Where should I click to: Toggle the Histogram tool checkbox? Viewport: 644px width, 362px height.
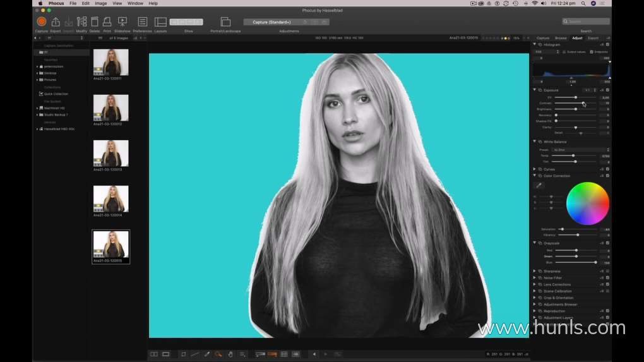pos(607,44)
